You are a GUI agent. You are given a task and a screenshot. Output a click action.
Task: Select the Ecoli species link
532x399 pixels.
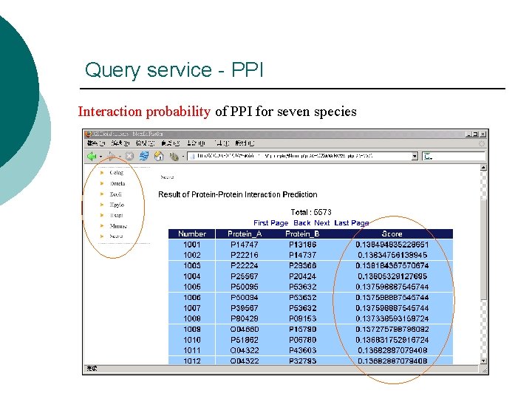pyautogui.click(x=115, y=194)
